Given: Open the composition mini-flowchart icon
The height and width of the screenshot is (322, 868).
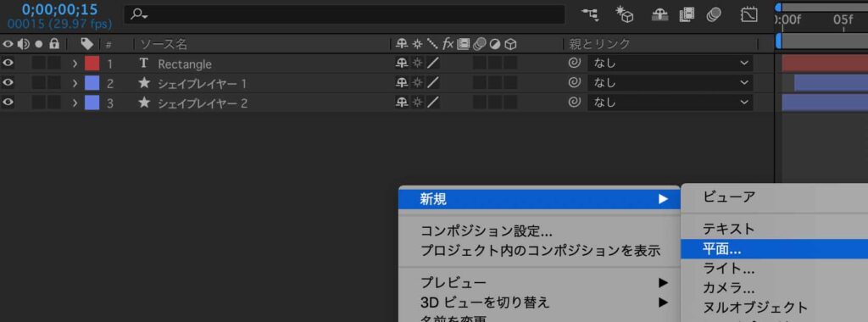Looking at the screenshot, I should 590,15.
